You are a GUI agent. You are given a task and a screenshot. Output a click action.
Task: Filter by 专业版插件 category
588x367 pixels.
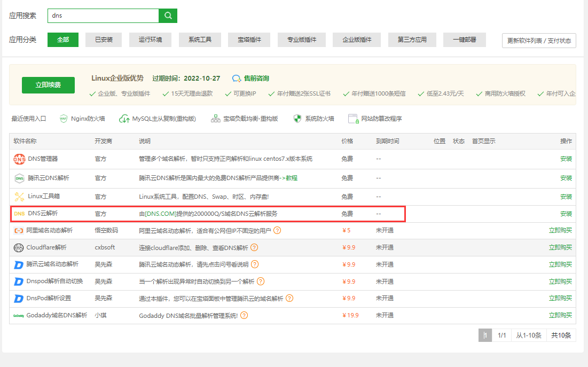tap(302, 40)
